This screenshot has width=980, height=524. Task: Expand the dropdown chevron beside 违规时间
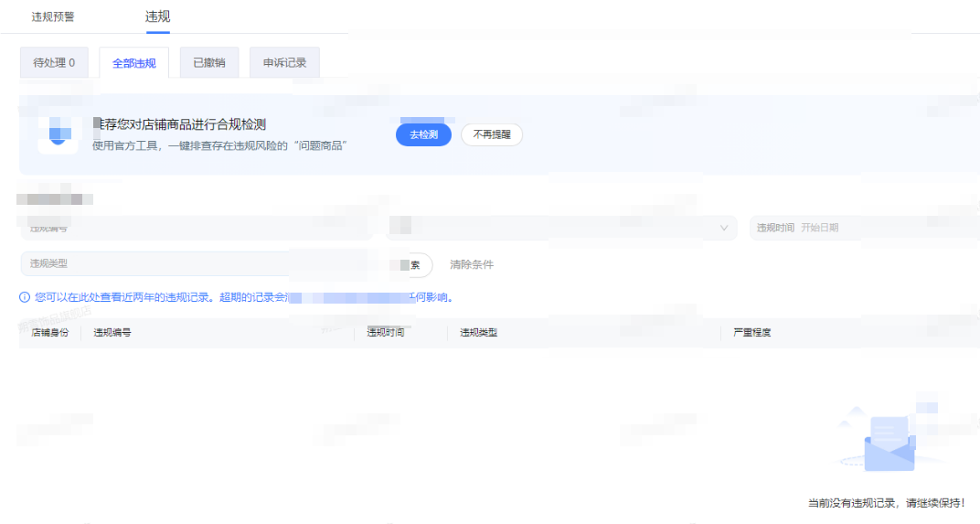(724, 228)
